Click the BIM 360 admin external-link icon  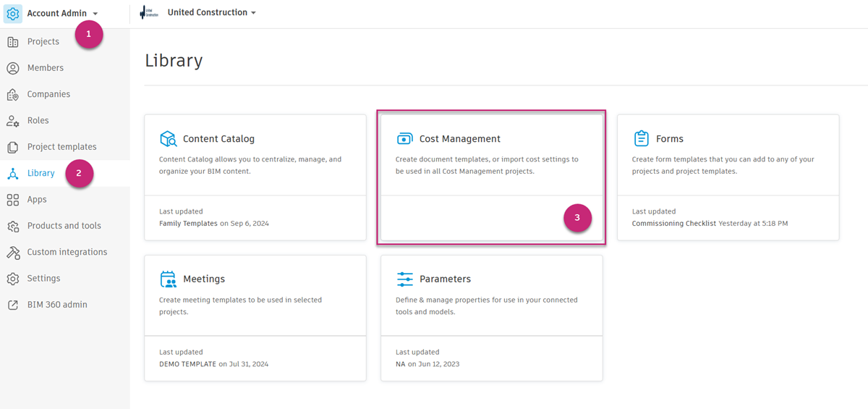(13, 305)
